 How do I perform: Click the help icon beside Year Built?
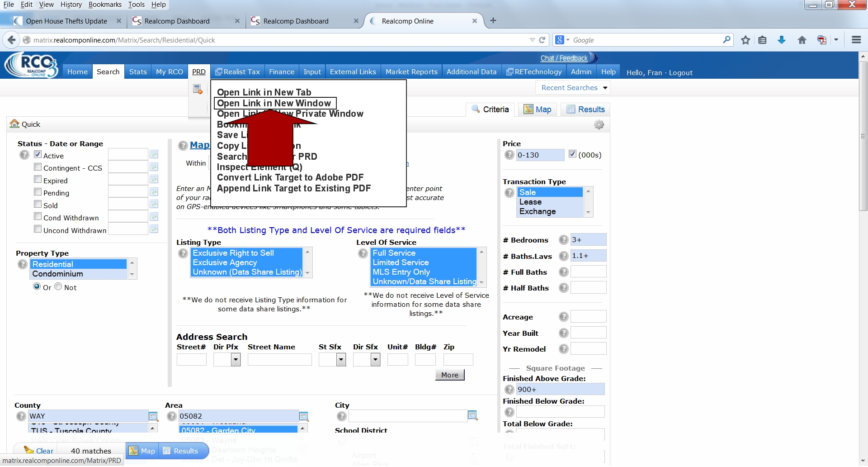pyautogui.click(x=563, y=333)
